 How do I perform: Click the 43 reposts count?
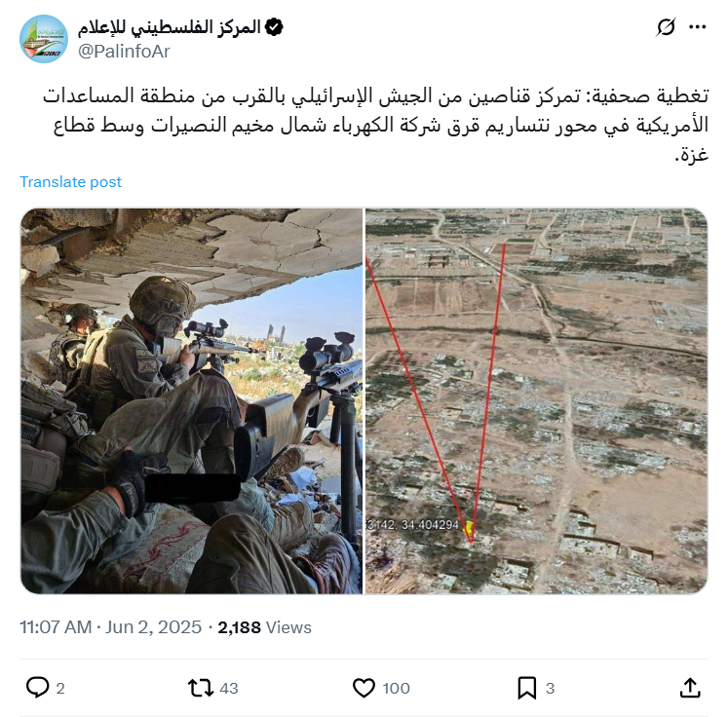tap(229, 688)
